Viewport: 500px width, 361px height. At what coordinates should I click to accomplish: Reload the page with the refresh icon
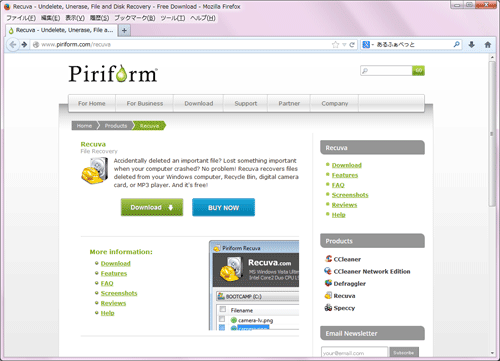[352, 45]
